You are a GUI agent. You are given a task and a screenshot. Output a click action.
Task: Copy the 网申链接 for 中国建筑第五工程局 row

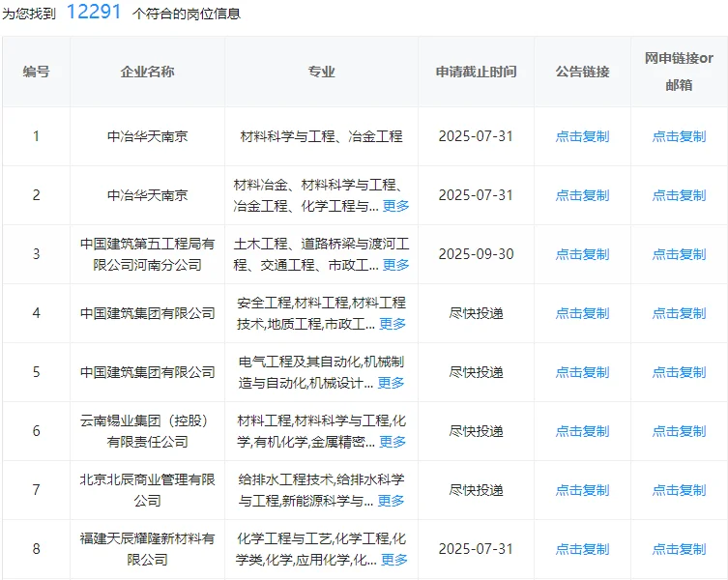tap(679, 254)
